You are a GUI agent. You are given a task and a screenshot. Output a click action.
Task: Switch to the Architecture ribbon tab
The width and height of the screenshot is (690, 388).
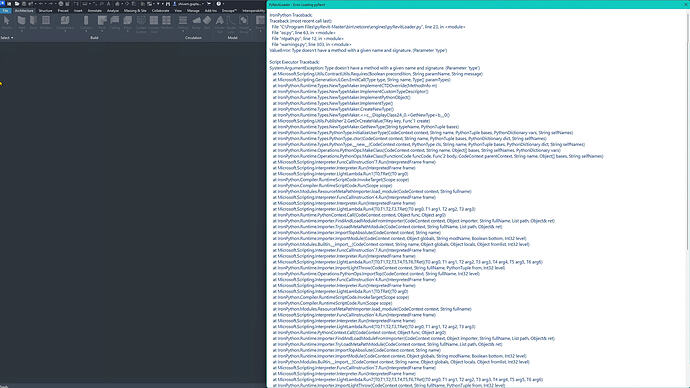24,11
